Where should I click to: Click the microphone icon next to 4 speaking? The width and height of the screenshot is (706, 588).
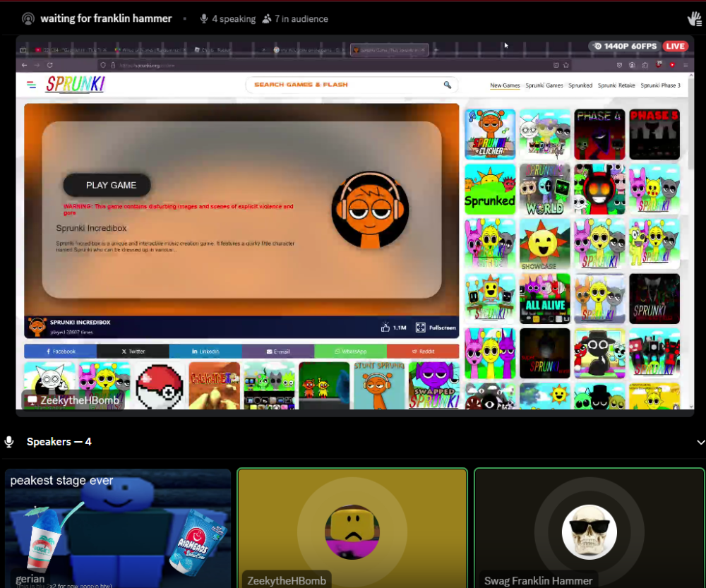204,18
